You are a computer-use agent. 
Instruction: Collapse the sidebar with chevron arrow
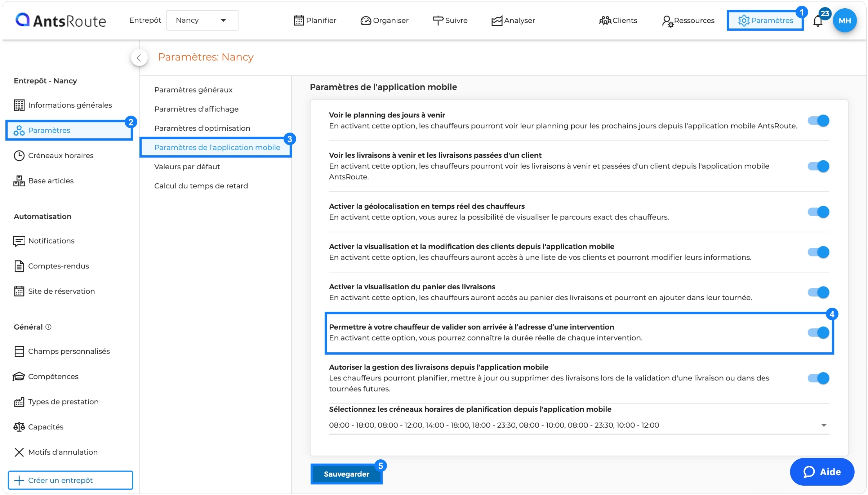139,58
